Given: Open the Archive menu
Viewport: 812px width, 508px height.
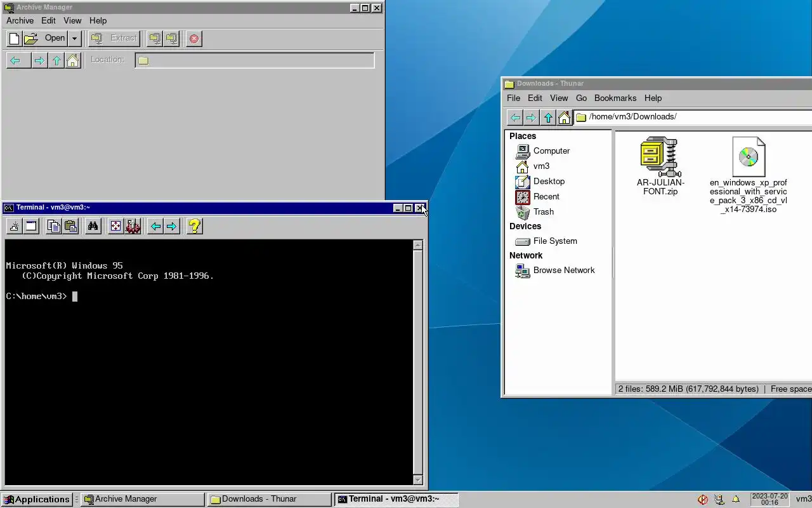Looking at the screenshot, I should coord(20,20).
